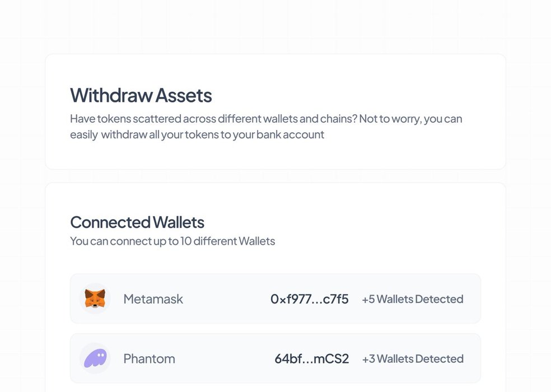
Task: Click the Metamask fox icon
Action: tap(95, 298)
